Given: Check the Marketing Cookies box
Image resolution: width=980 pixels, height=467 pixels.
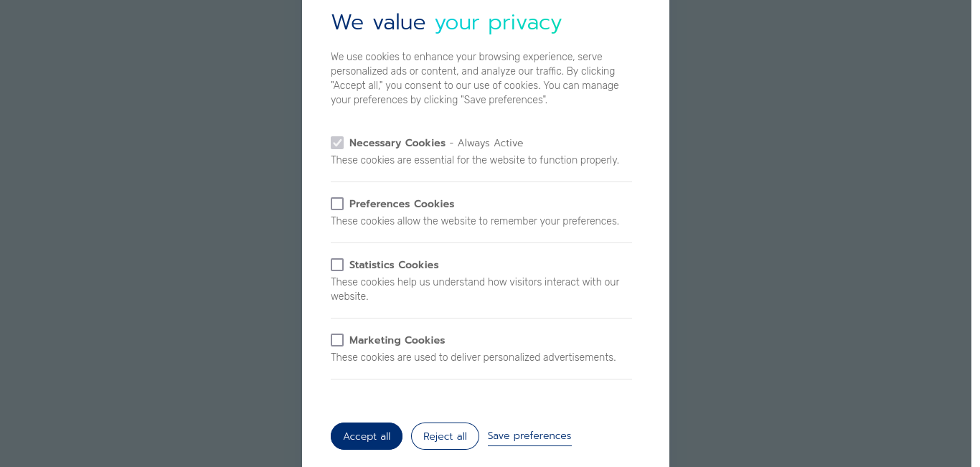Looking at the screenshot, I should pos(337,340).
